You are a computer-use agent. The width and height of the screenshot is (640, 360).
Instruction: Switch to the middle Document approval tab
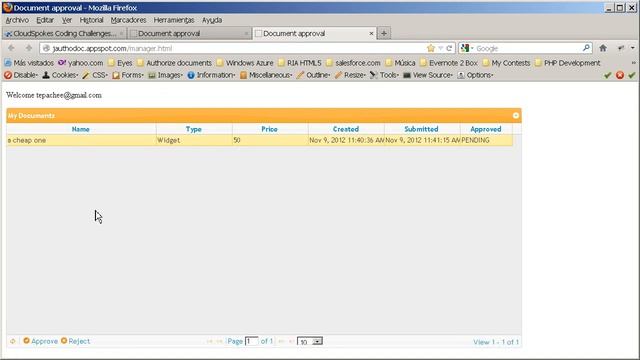pyautogui.click(x=189, y=33)
